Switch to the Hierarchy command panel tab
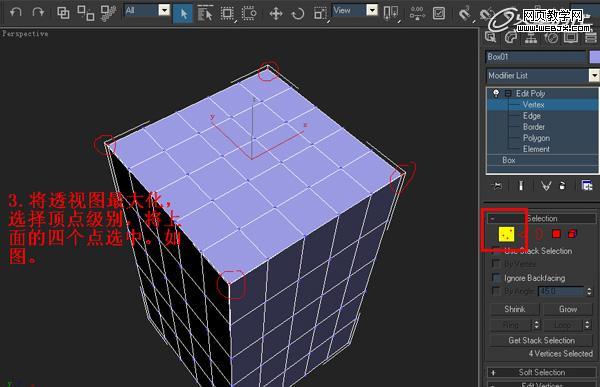 coord(530,38)
